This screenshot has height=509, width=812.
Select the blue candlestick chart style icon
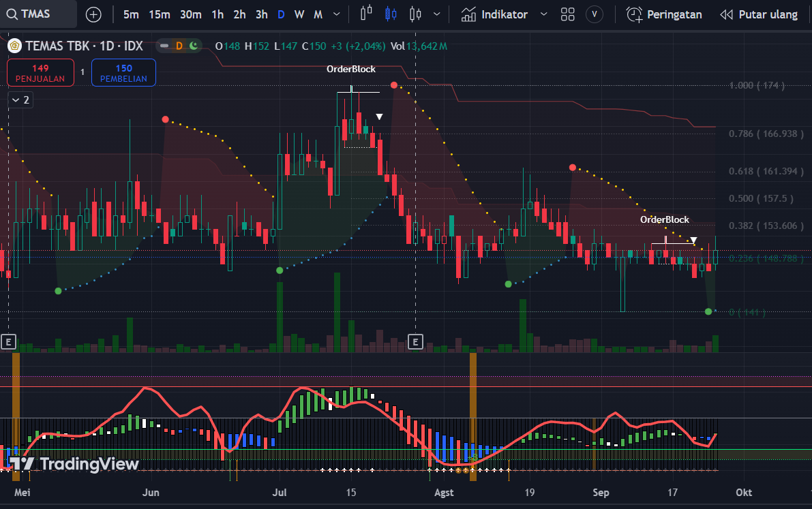click(x=390, y=14)
